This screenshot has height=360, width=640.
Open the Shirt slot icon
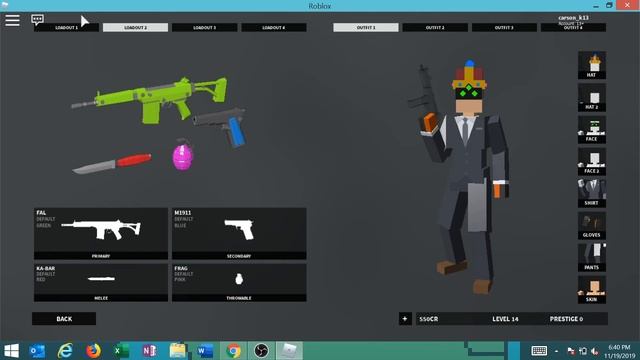point(591,193)
